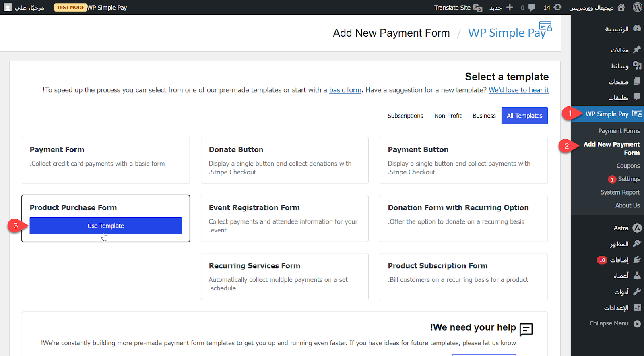
Task: Switch to the Subscriptions template tab
Action: coord(405,116)
